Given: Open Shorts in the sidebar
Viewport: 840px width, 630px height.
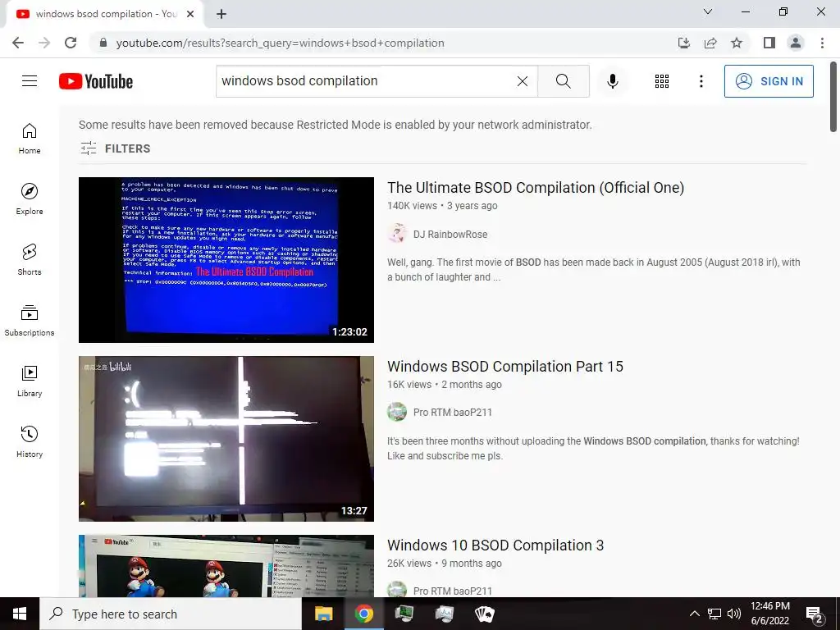Looking at the screenshot, I should 30,259.
